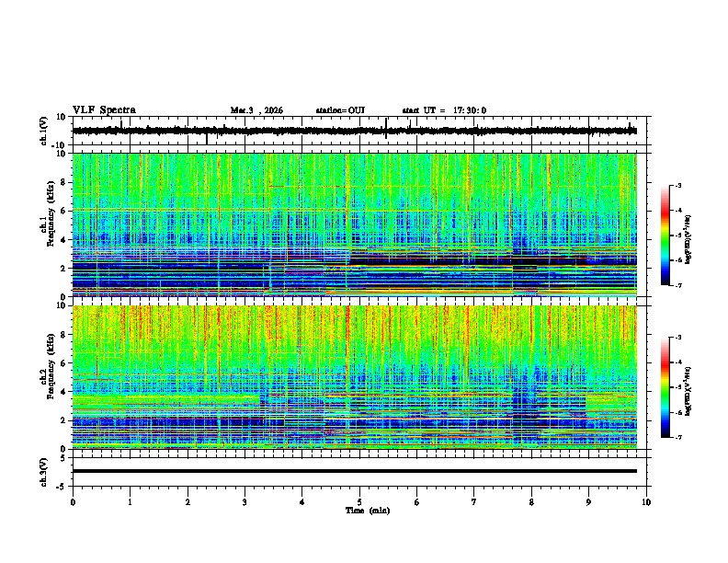The width and height of the screenshot is (728, 563).
Task: Click the "station=OUI" header label
Action: 340,110
